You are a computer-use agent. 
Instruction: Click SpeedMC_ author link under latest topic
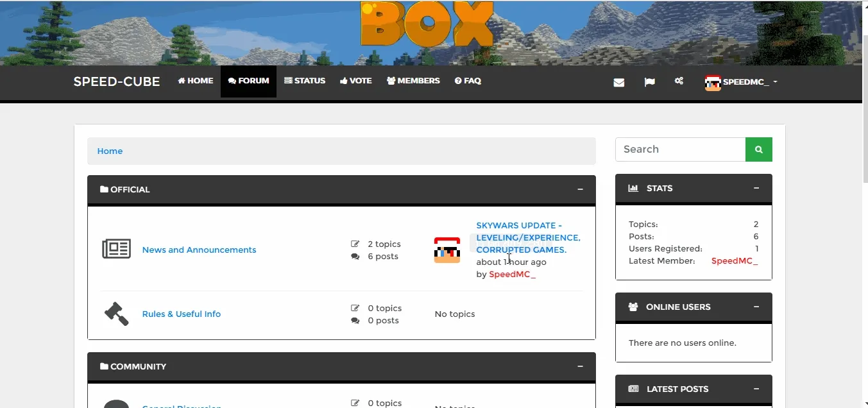(512, 274)
